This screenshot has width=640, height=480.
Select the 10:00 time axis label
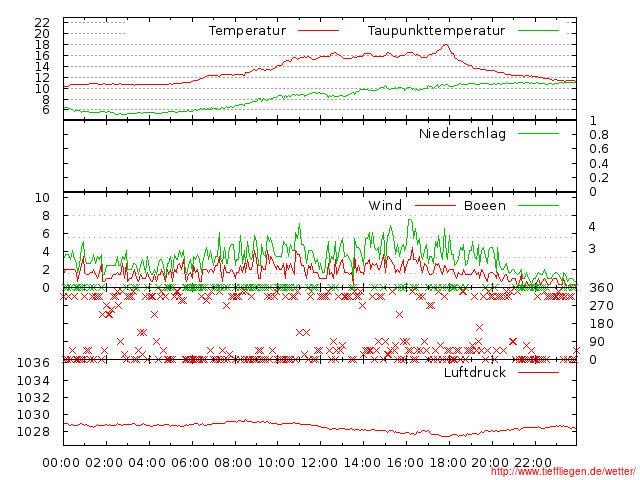tap(276, 463)
